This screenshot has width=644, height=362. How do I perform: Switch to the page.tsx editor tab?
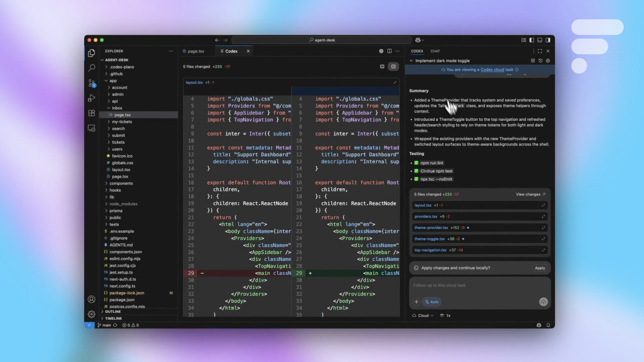pos(196,51)
